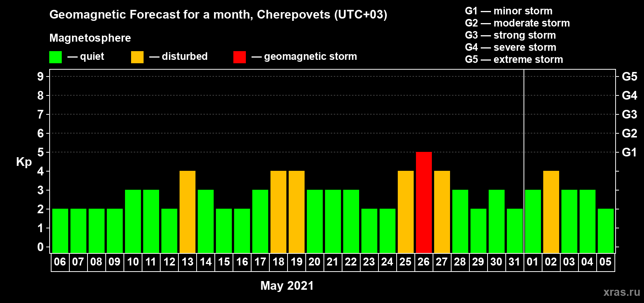Click the G1 right axis label
This screenshot has width=644, height=303.
point(630,152)
